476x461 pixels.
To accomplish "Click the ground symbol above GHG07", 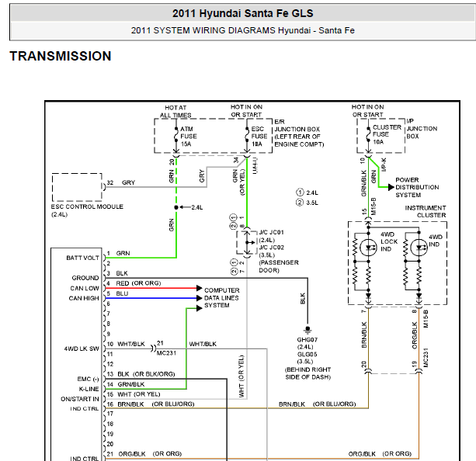I will pos(307,330).
